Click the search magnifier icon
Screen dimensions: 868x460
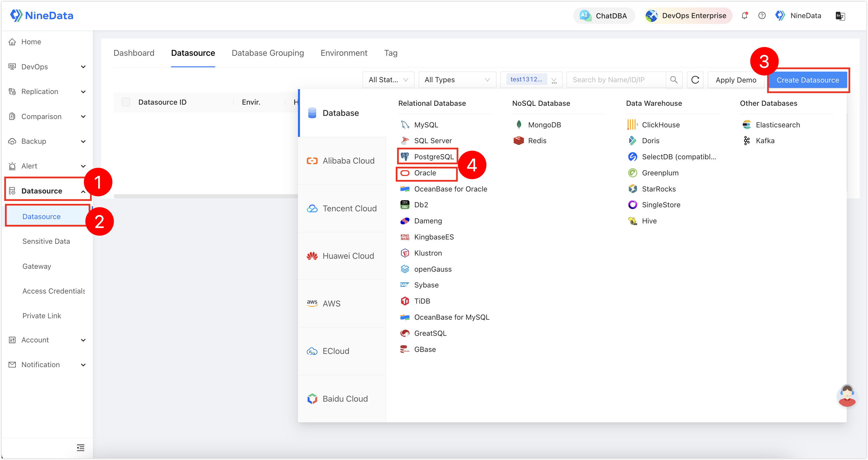coord(674,80)
